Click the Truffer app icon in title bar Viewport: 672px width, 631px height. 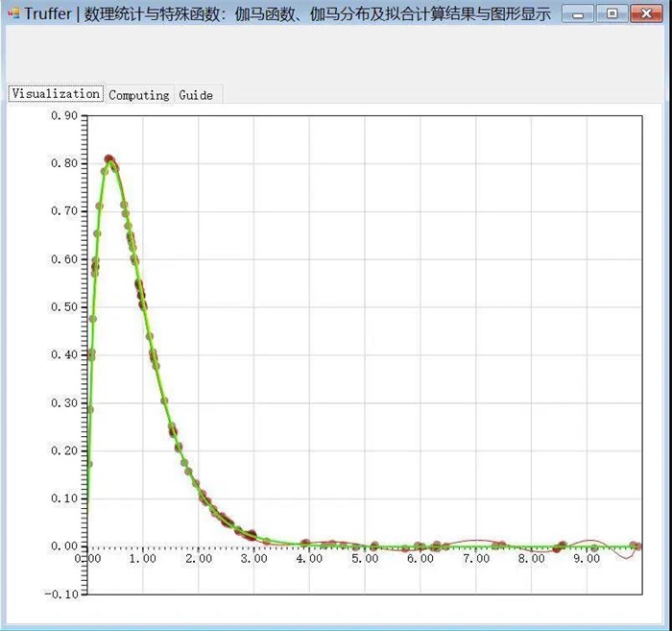(x=12, y=13)
